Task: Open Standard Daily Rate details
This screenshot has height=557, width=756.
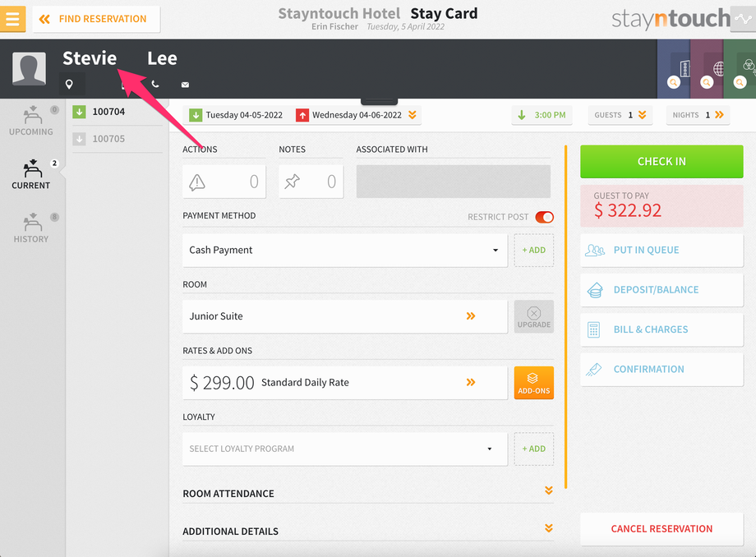Action: coord(345,383)
